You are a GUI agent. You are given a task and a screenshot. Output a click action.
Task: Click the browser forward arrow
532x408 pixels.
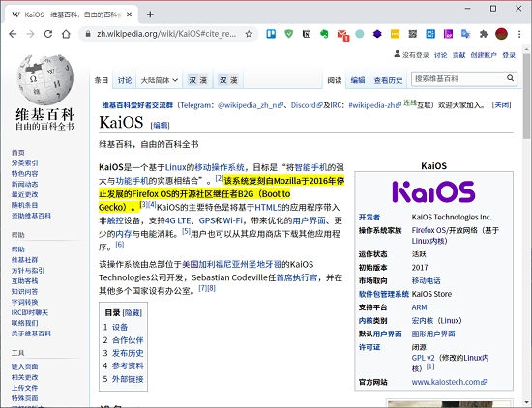click(31, 34)
